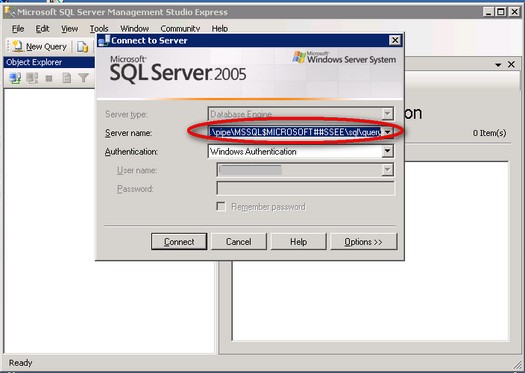
Task: Click Cancel in Connect to Server dialog
Action: [x=239, y=241]
